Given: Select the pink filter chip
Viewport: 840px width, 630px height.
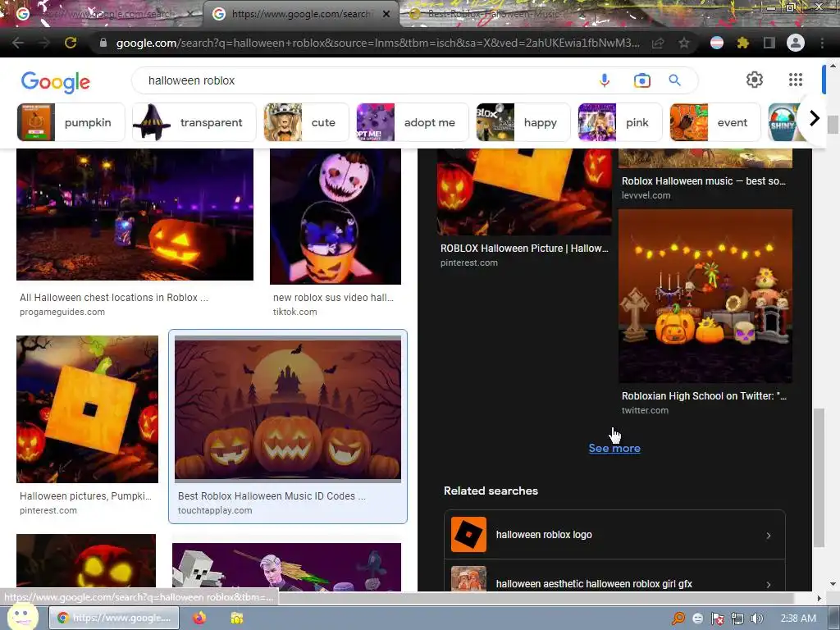Looking at the screenshot, I should pos(620,122).
